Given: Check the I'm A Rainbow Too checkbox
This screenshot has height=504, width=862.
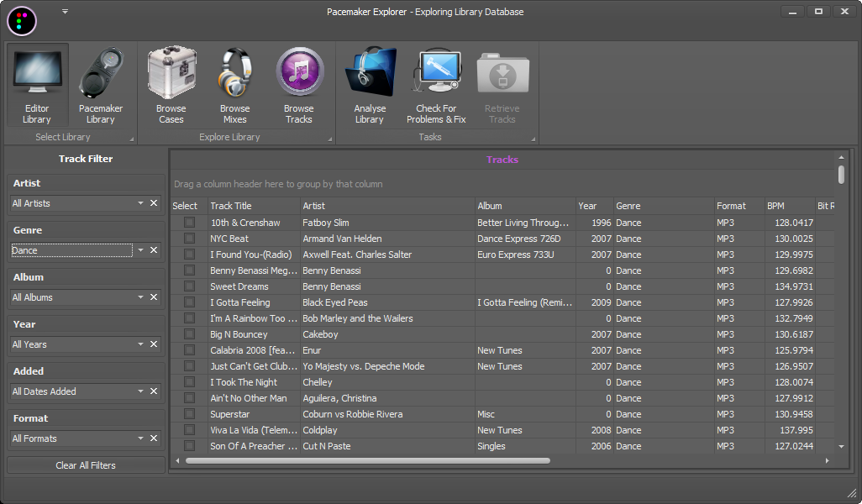Looking at the screenshot, I should pyautogui.click(x=190, y=318).
